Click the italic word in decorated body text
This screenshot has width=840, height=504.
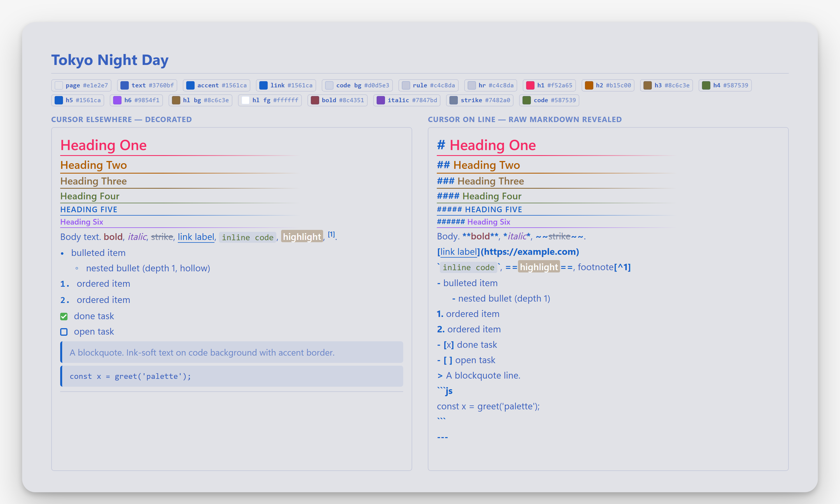137,237
